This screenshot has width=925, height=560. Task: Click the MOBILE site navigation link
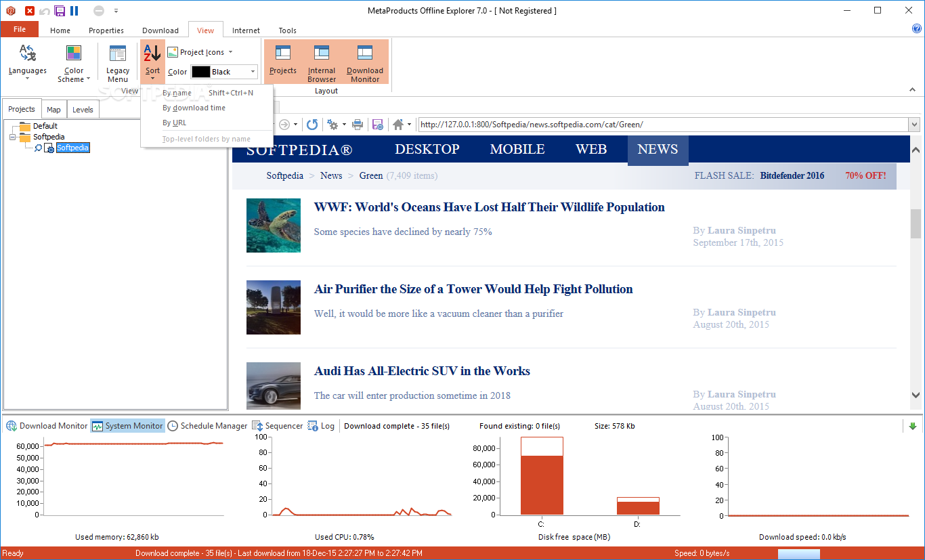coord(517,150)
